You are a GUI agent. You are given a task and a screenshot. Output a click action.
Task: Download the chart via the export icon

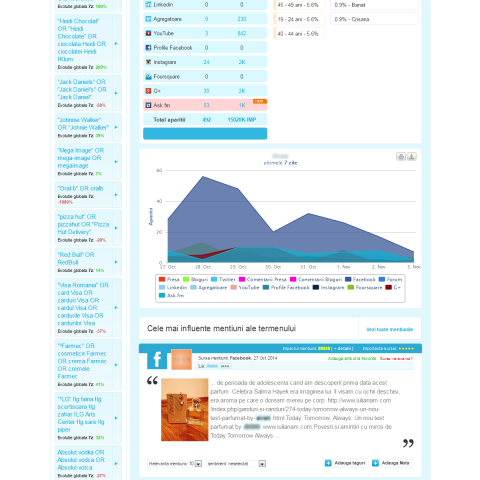(x=412, y=157)
